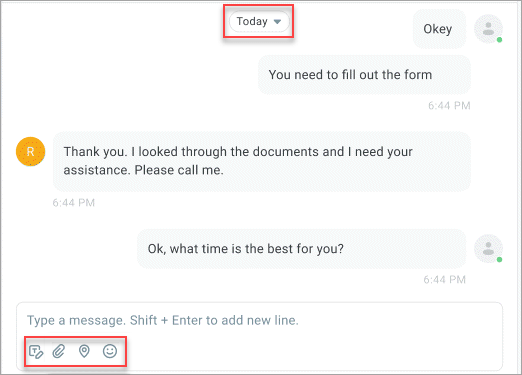The width and height of the screenshot is (522, 375).
Task: Click the timestamp under the form message
Action: coord(449,106)
